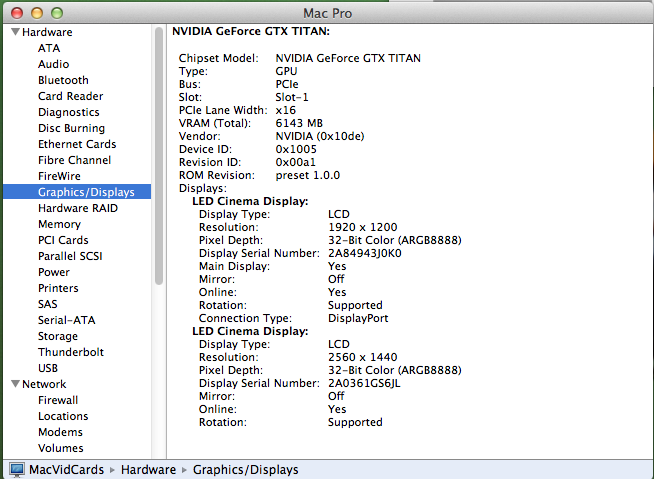
Task: Minimize the window with yellow button
Action: click(x=37, y=13)
